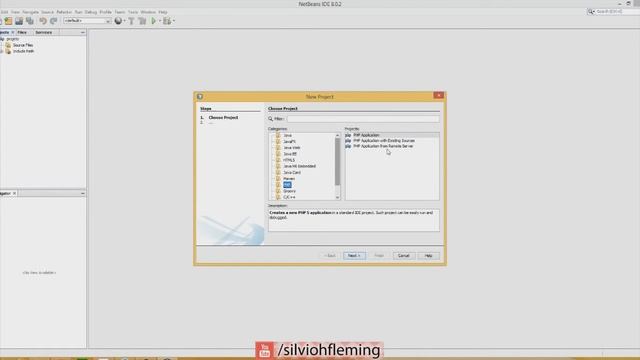Select the Java Card category
The width and height of the screenshot is (640, 360).
[x=292, y=172]
